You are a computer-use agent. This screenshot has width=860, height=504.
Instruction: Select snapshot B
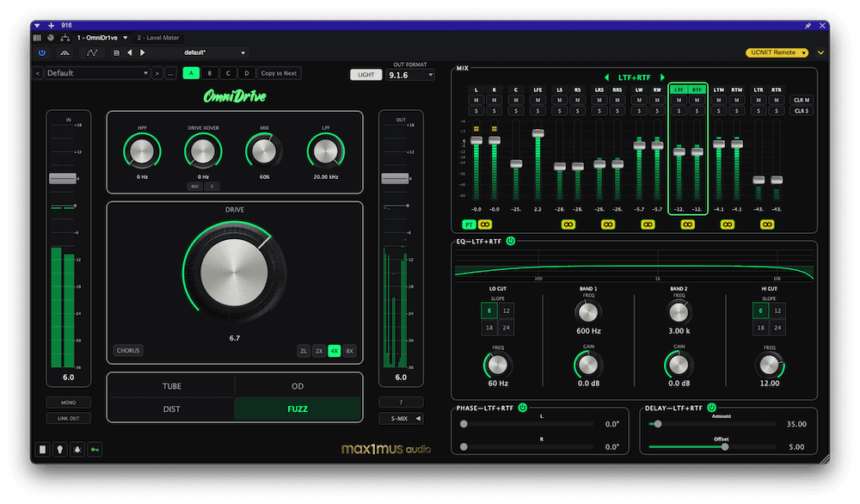(210, 73)
